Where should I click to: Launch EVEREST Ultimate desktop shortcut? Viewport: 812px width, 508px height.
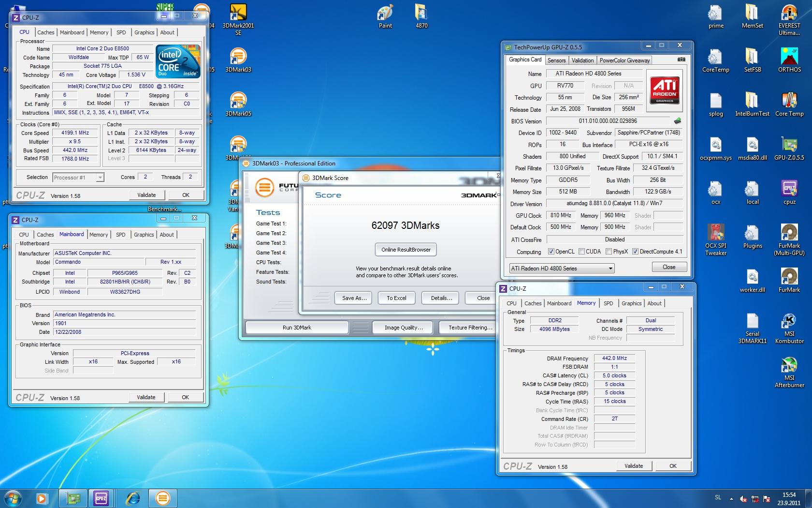click(x=789, y=20)
